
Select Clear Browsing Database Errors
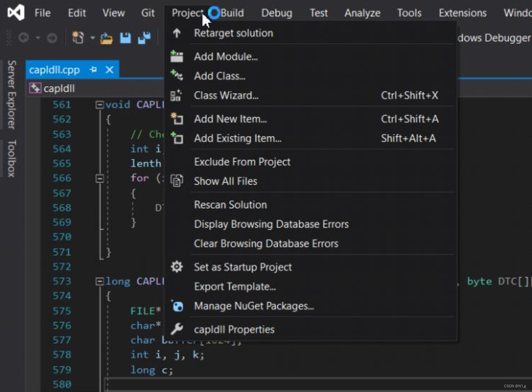[310, 244]
